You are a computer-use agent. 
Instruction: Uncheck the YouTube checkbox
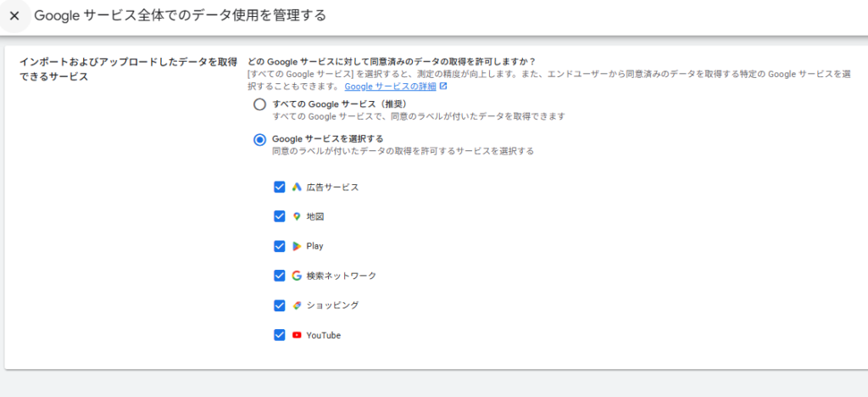[x=279, y=335]
